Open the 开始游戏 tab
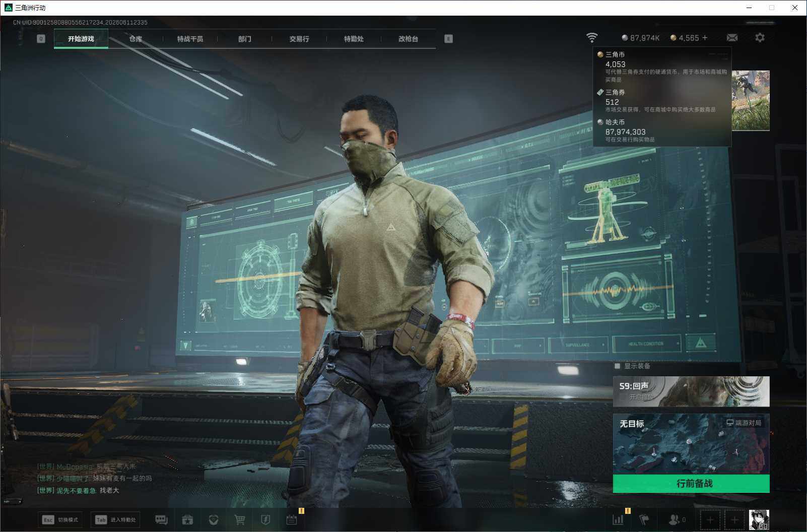The image size is (807, 532). [81, 39]
